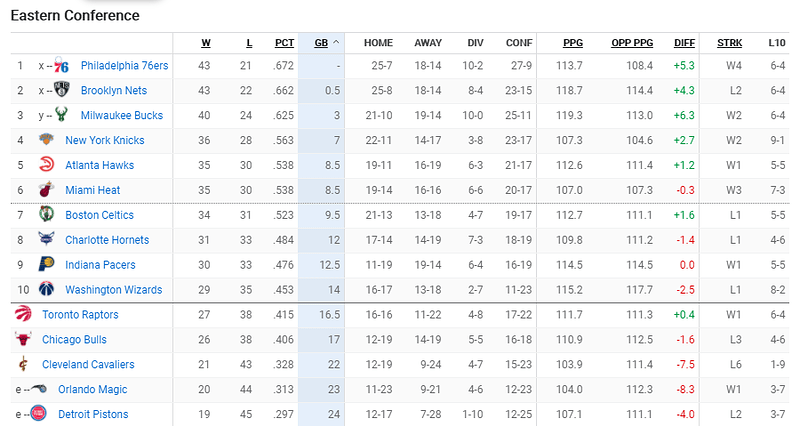Sort the table by PCT column
The image size is (800, 426).
tap(284, 43)
